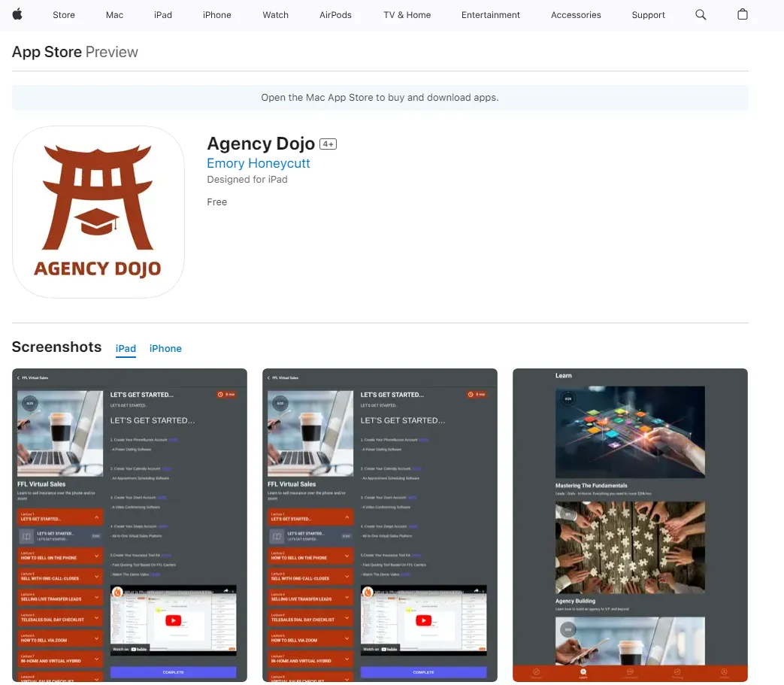Expand 'Telesales Dial Day Checklist' in first screenshot

pos(60,617)
